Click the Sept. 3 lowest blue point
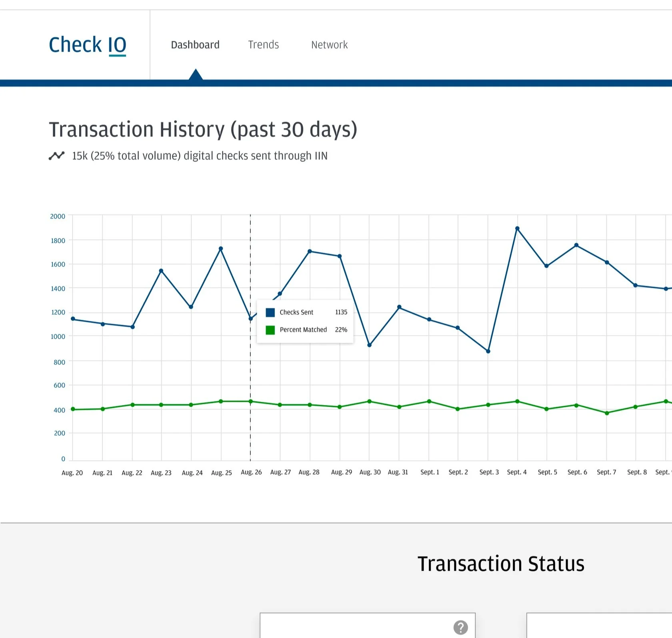Screen dimensions: 672x638 (488, 351)
